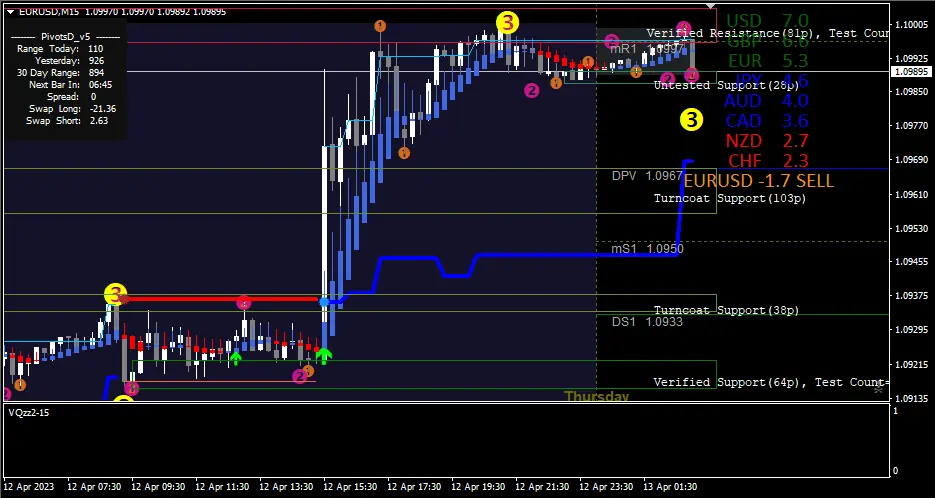Select the yellow 3 circle beside CAD 3.6

coord(691,120)
